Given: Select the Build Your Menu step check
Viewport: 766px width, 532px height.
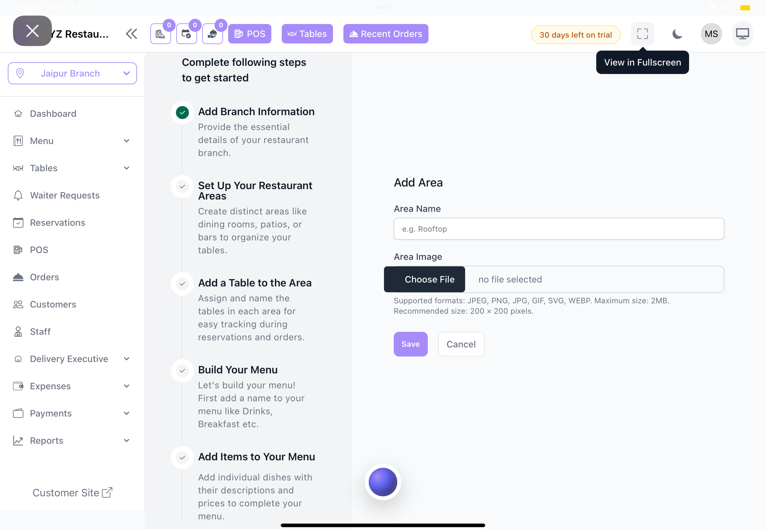Looking at the screenshot, I should 182,371.
